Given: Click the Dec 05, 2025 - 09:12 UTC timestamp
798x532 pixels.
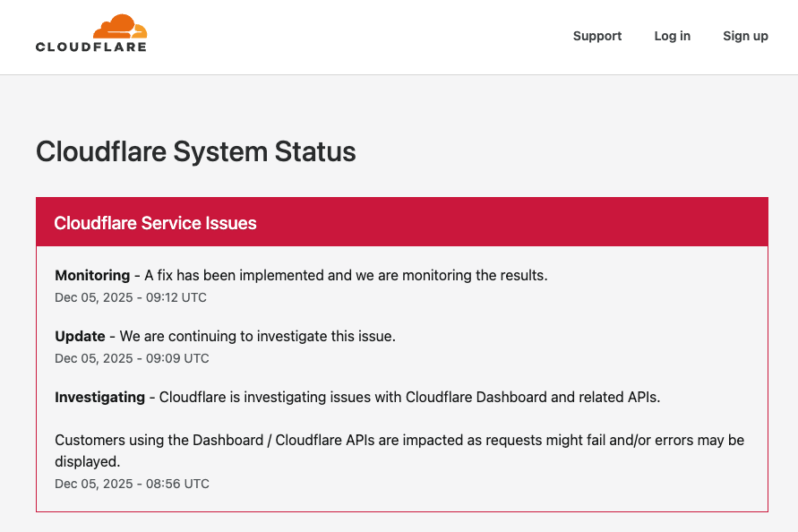Looking at the screenshot, I should pos(131,297).
